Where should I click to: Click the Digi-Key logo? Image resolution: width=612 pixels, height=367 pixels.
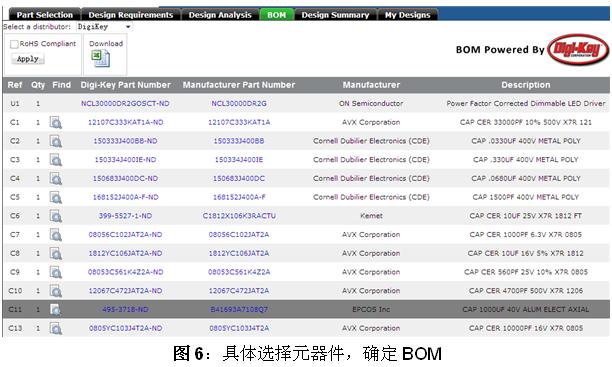coord(578,49)
